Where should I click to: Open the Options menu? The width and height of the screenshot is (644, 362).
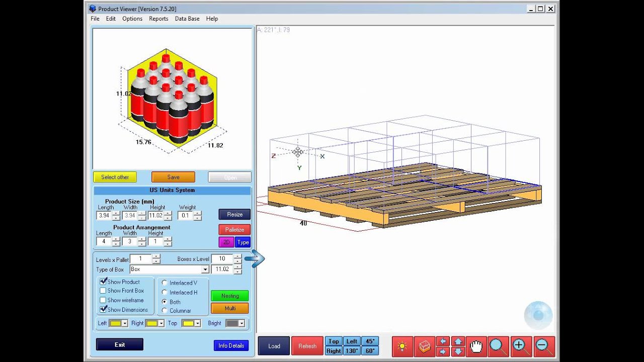(x=132, y=19)
